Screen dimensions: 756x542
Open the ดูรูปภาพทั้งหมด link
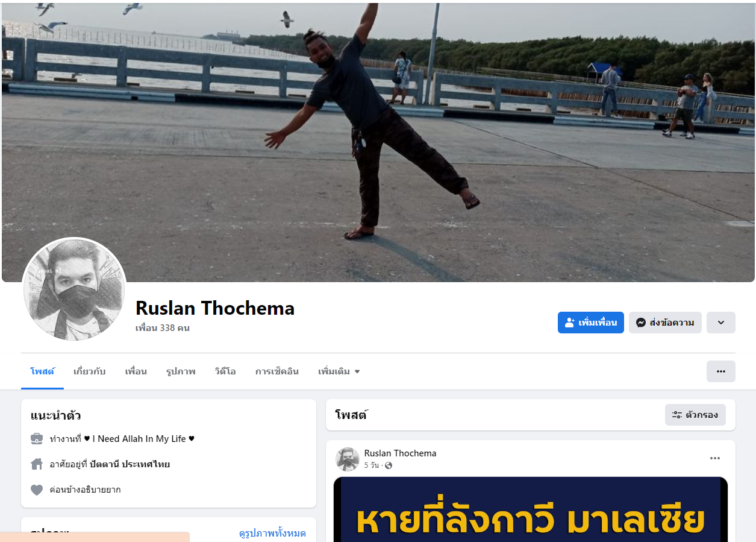(272, 534)
